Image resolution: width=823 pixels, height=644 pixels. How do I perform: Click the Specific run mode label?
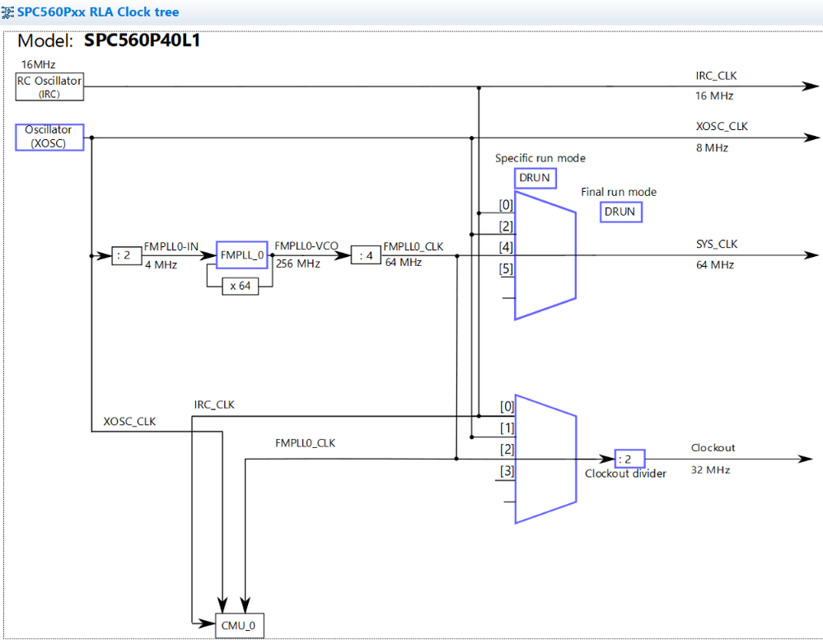[x=540, y=158]
